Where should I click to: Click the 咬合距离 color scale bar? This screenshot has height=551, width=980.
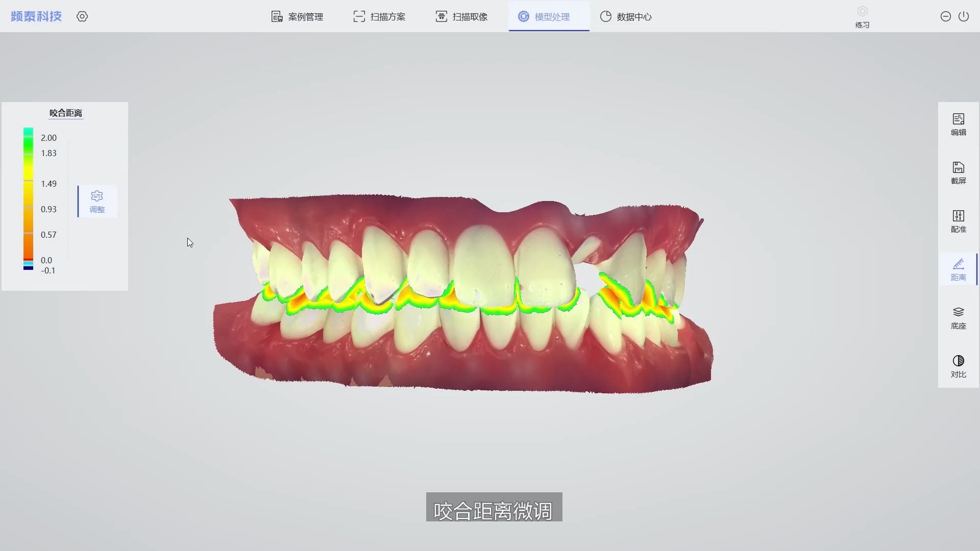(28, 198)
